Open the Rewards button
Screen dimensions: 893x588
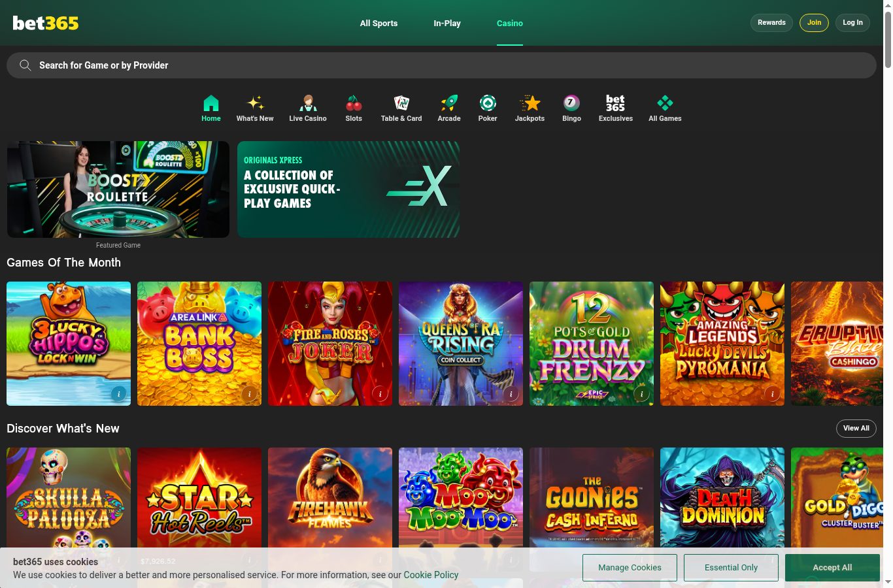click(771, 23)
